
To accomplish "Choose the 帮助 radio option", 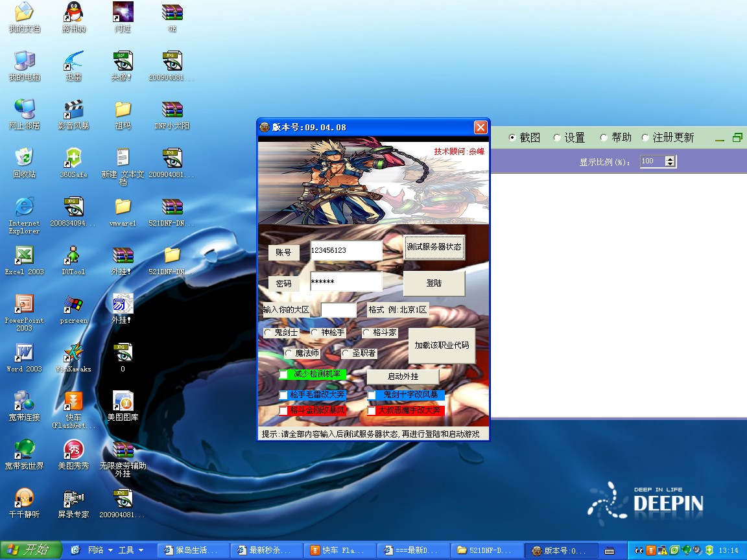I will tap(604, 137).
